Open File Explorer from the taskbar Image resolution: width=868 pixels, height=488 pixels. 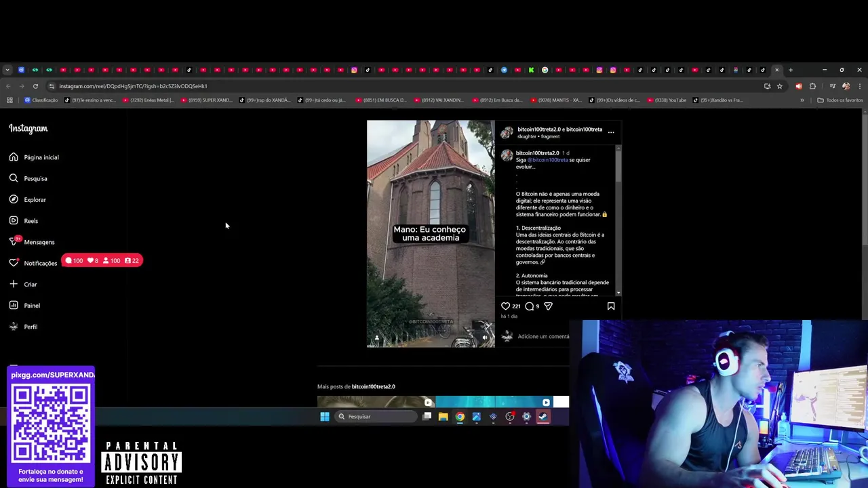coord(443,417)
